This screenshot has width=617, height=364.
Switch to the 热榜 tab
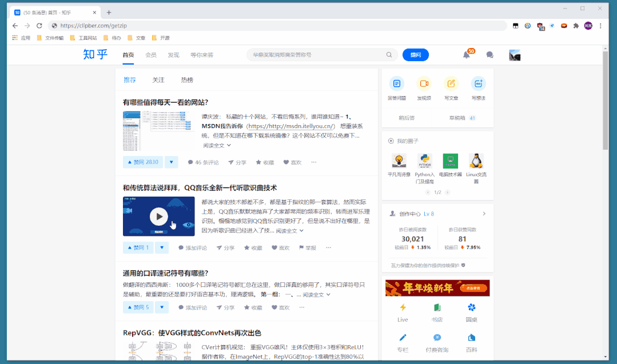tap(187, 80)
